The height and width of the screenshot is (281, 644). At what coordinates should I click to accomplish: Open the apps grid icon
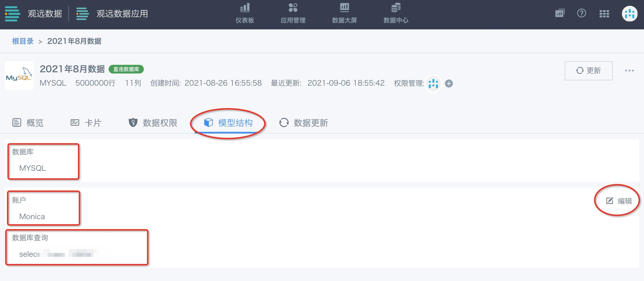[604, 13]
